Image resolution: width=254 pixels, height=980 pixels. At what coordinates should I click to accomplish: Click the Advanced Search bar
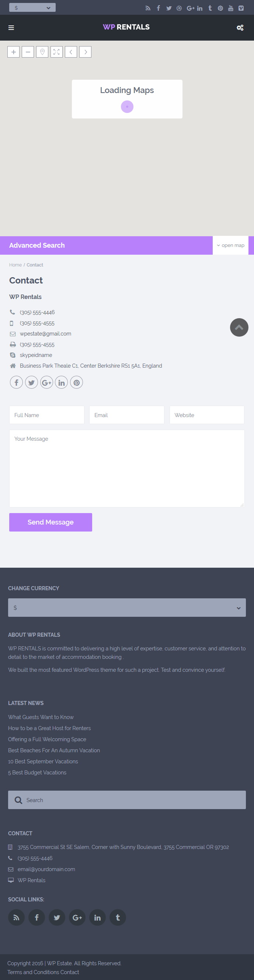pyautogui.click(x=106, y=245)
